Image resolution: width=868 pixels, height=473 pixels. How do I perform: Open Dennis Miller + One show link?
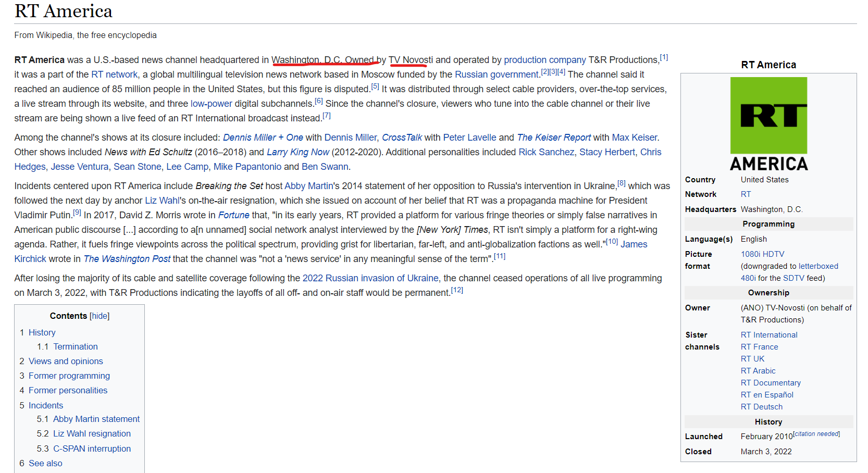click(x=263, y=138)
